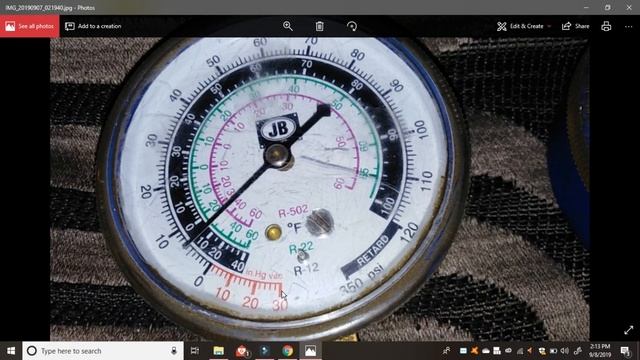Open the volume speaker tray icon

(564, 351)
